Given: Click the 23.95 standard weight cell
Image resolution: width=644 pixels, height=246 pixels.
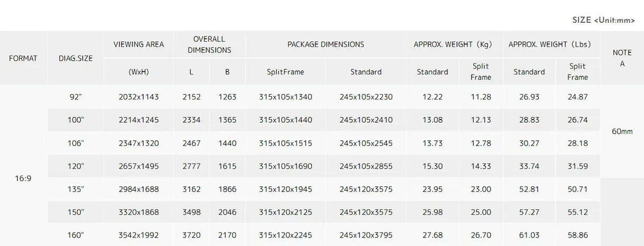Looking at the screenshot, I should click(x=433, y=189).
